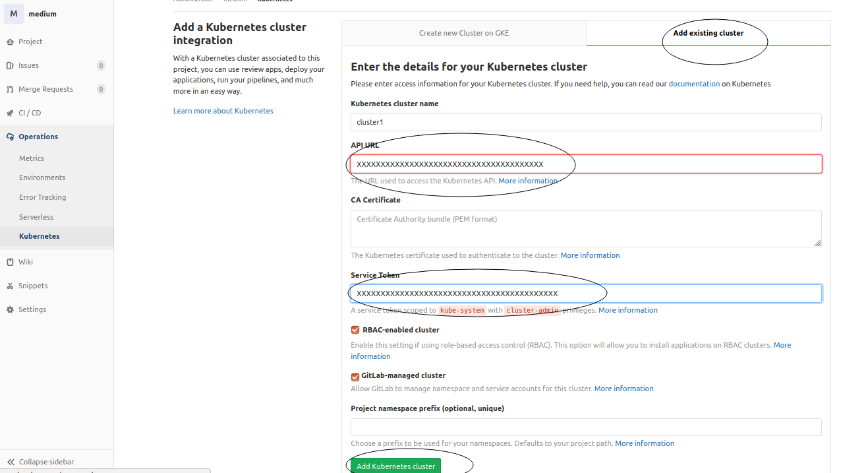This screenshot has height=473, width=868.
Task: Click the kube-system code label
Action: [462, 310]
